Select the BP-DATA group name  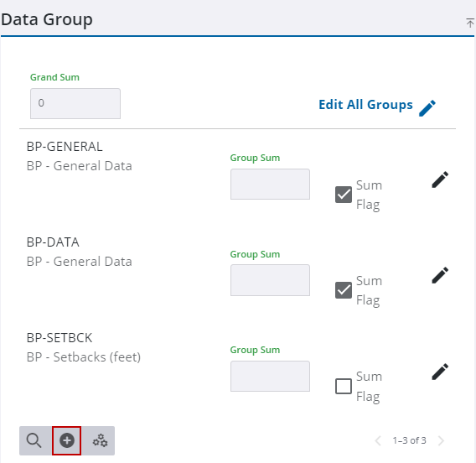tap(53, 242)
